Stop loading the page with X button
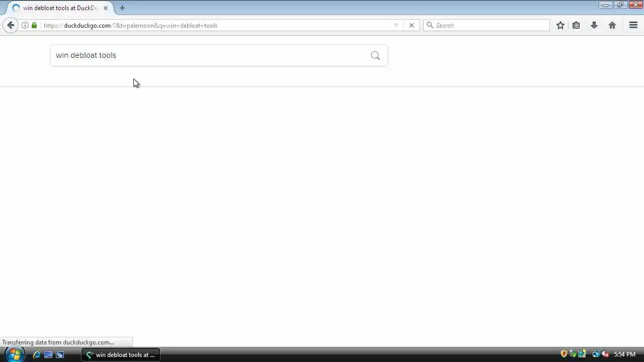This screenshot has height=362, width=644. click(412, 25)
